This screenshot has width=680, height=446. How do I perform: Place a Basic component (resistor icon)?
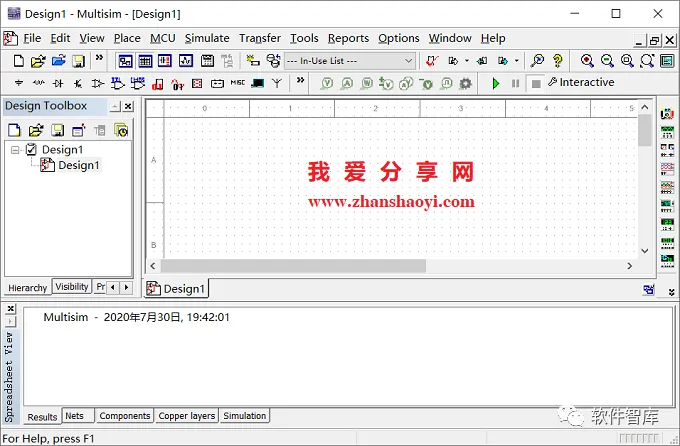[x=39, y=83]
